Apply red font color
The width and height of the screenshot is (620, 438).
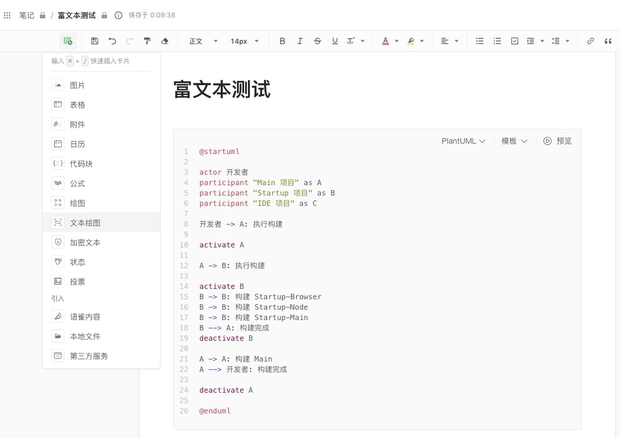coord(386,41)
